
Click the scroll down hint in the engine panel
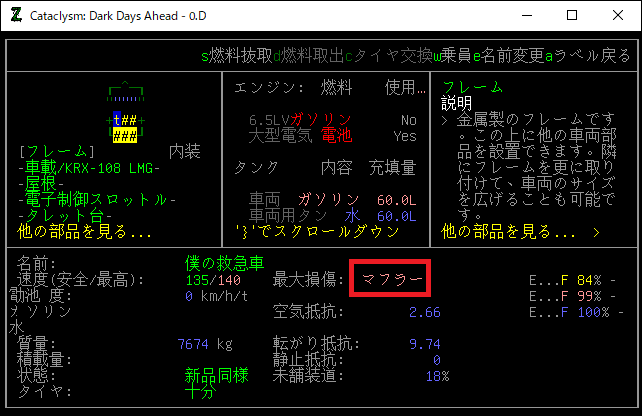323,232
